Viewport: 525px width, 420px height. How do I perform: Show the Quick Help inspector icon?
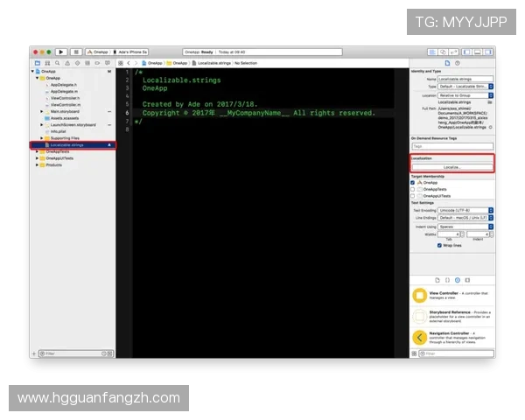(458, 63)
